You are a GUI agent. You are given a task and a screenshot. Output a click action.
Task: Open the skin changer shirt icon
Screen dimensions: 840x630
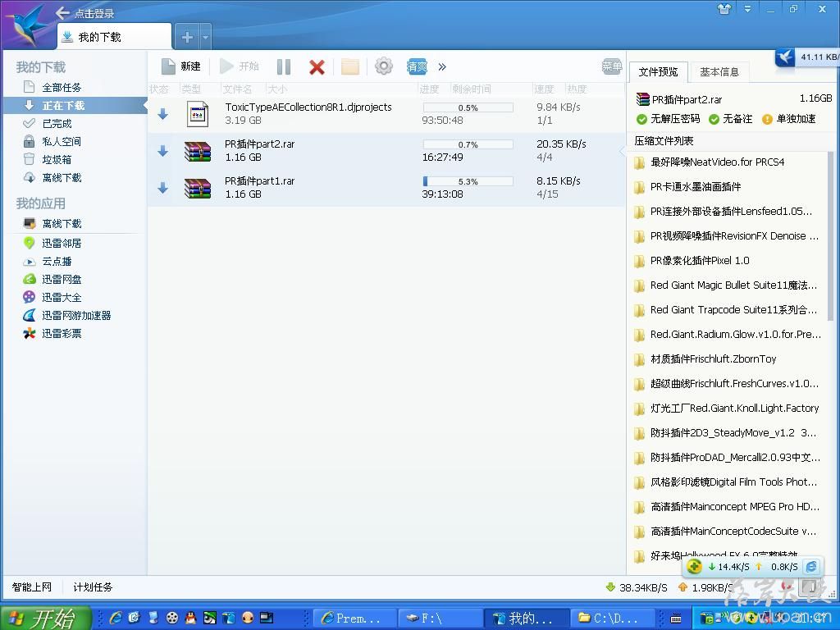tap(724, 8)
